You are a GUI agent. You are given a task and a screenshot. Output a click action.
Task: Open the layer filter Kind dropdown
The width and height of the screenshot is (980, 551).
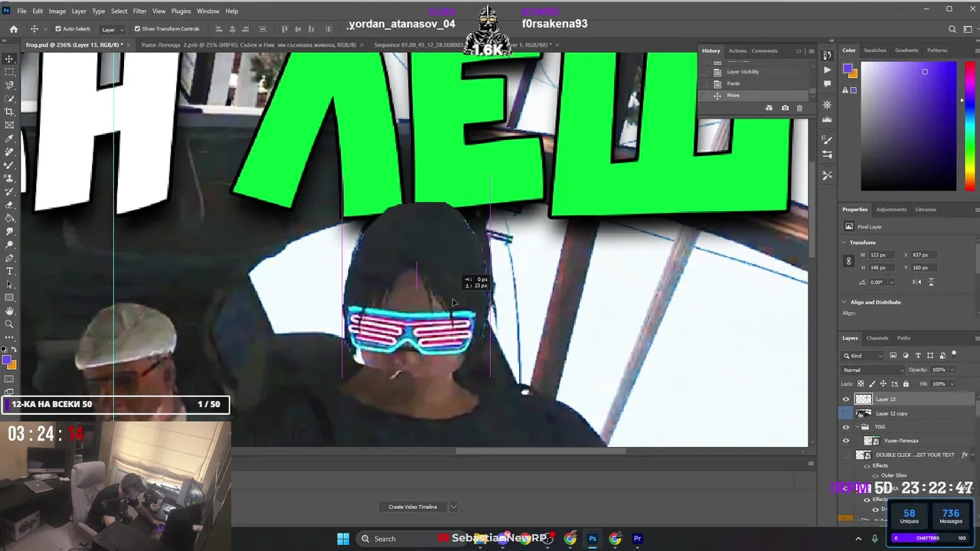(863, 355)
